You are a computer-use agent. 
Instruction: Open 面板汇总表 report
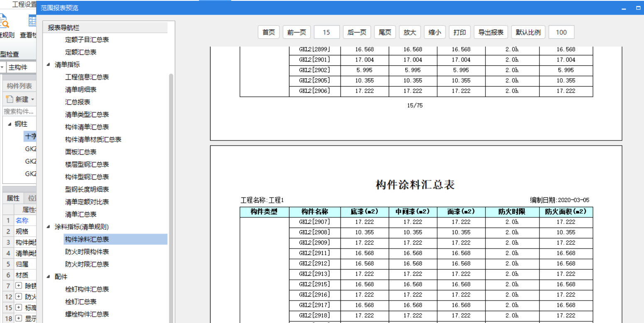coord(81,152)
